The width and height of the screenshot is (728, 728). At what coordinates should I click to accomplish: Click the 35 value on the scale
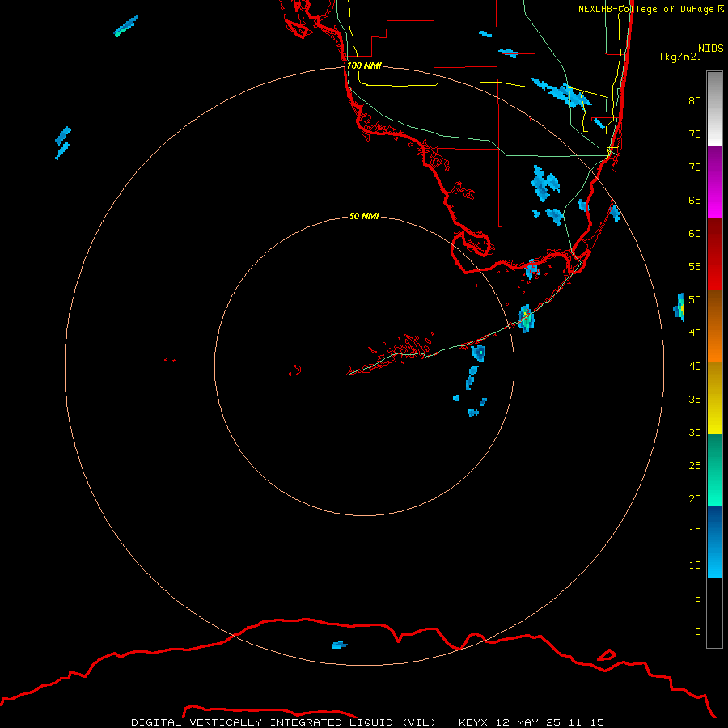tap(695, 400)
